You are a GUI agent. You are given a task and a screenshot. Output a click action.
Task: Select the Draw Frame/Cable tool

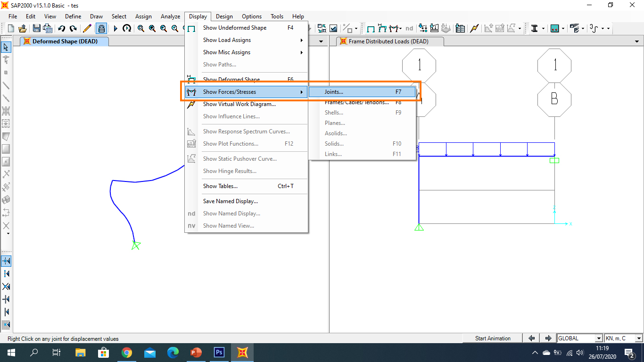coord(6,86)
